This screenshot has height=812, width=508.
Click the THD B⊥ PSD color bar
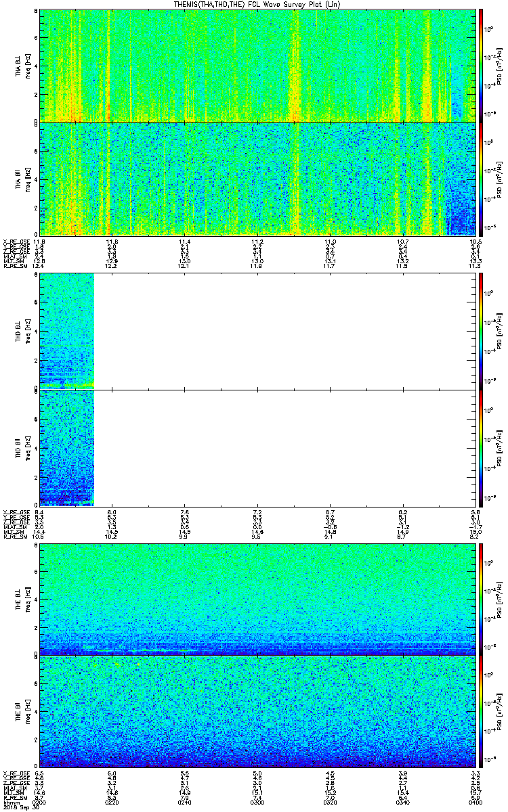pyautogui.click(x=482, y=330)
